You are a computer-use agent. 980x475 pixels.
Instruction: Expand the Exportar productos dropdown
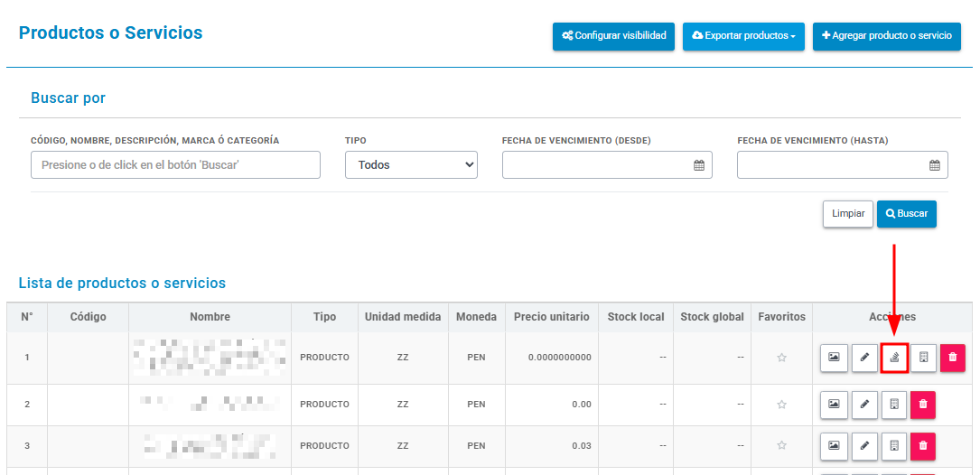pyautogui.click(x=743, y=36)
